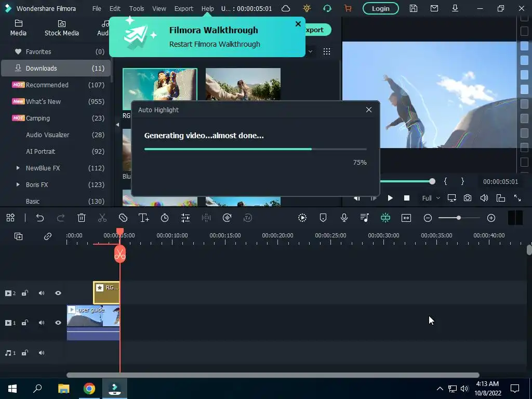The width and height of the screenshot is (532, 399).
Task: Close the Filmora Walkthrough popup
Action: (x=298, y=24)
